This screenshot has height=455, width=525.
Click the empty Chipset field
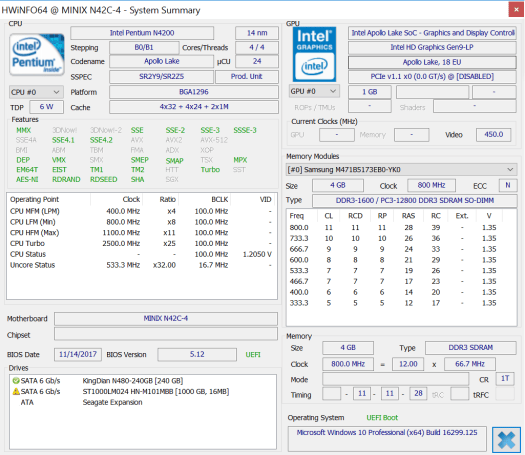point(166,334)
